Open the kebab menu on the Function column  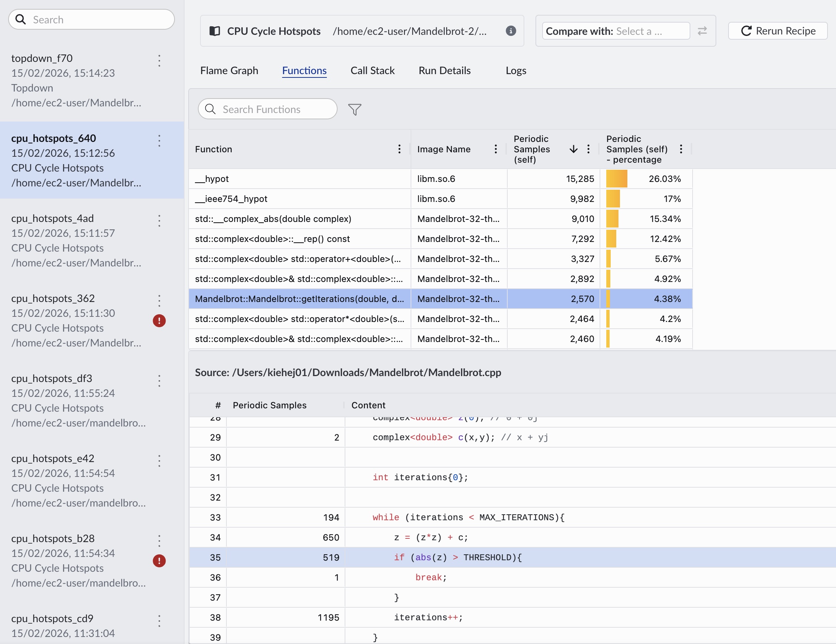[399, 149]
